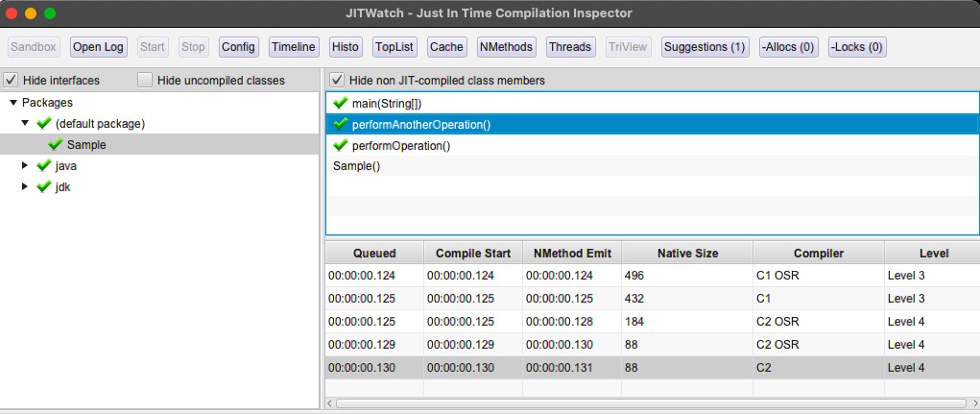Select the jdk package label
Image resolution: width=980 pixels, height=414 pixels.
click(x=63, y=187)
